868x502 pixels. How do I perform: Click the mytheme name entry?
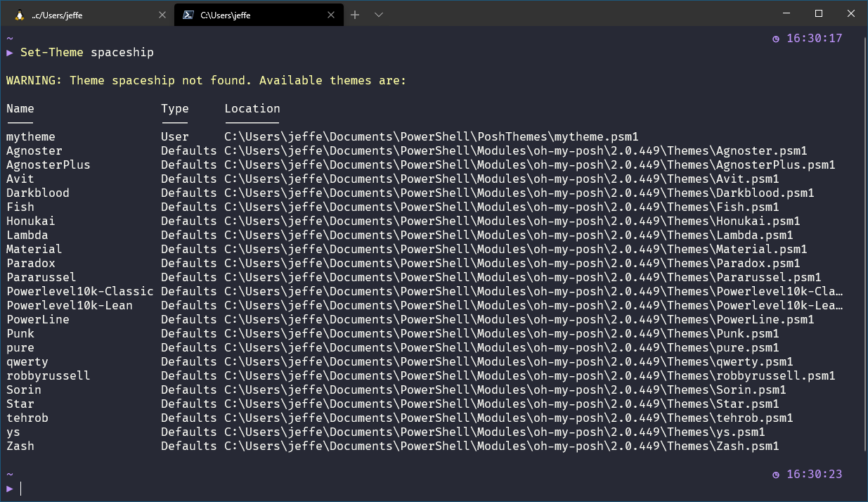click(31, 137)
